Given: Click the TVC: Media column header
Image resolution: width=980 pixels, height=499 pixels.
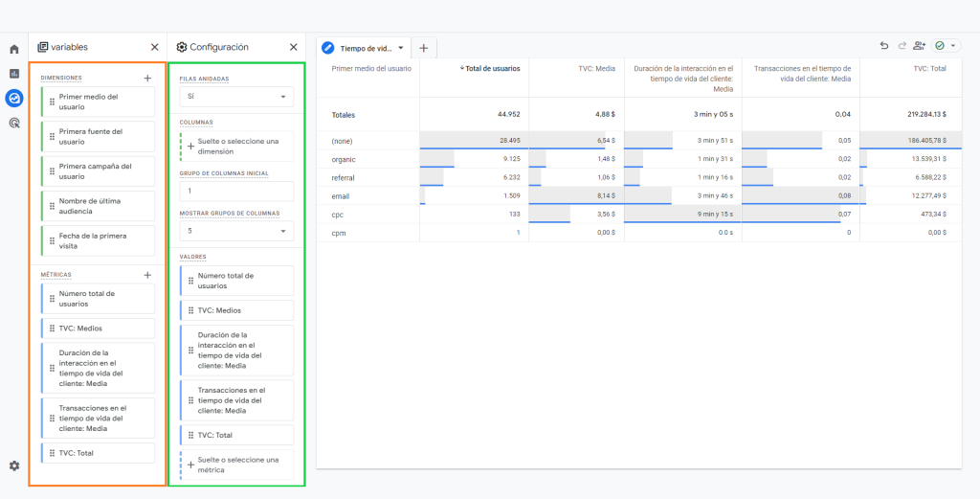Looking at the screenshot, I should coord(596,69).
